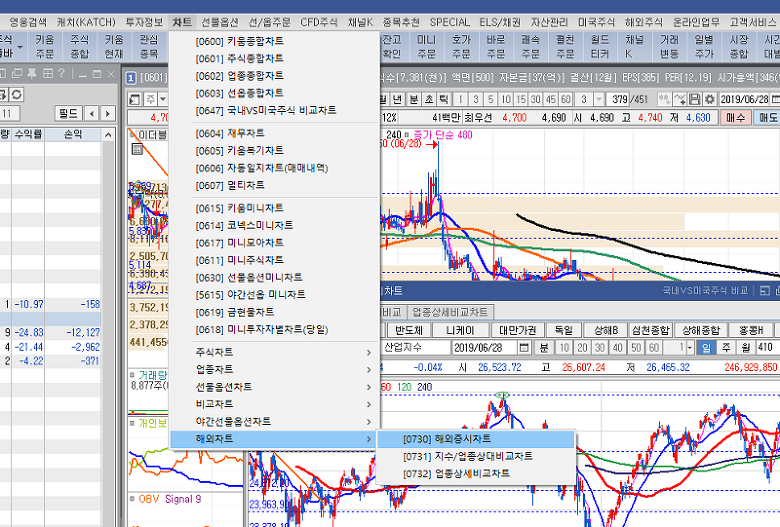Click the add indicator line icon in chart toolbar

point(680,100)
